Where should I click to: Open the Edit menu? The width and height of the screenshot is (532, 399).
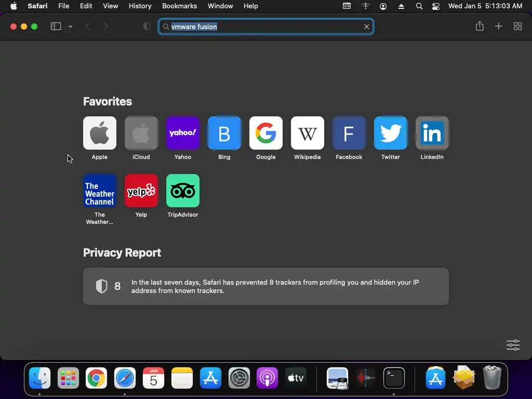tap(86, 6)
